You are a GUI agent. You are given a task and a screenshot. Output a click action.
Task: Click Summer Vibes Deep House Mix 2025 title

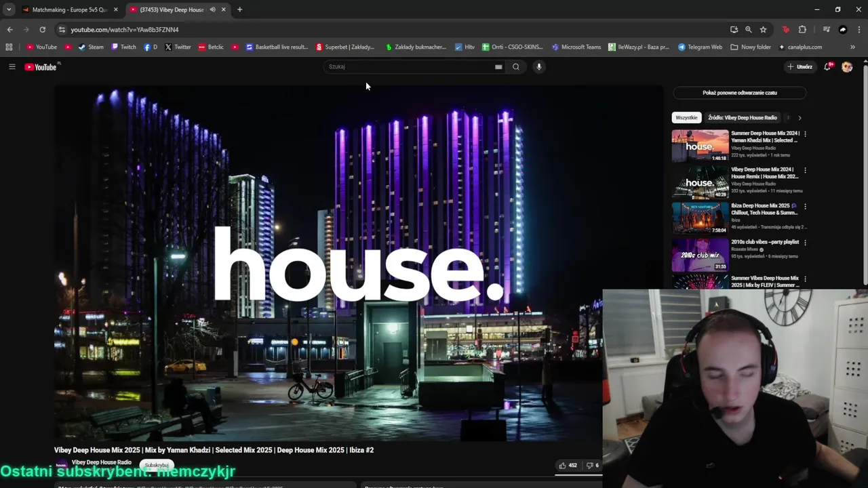[x=765, y=281]
